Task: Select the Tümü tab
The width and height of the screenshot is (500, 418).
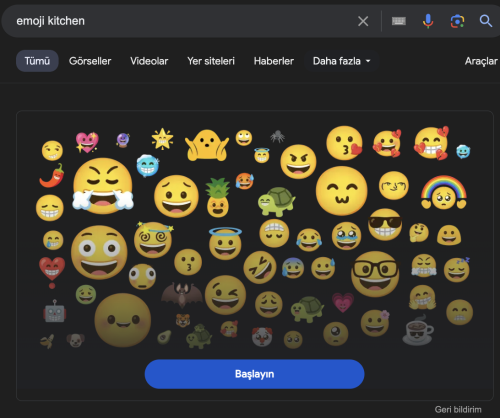Action: point(37,61)
